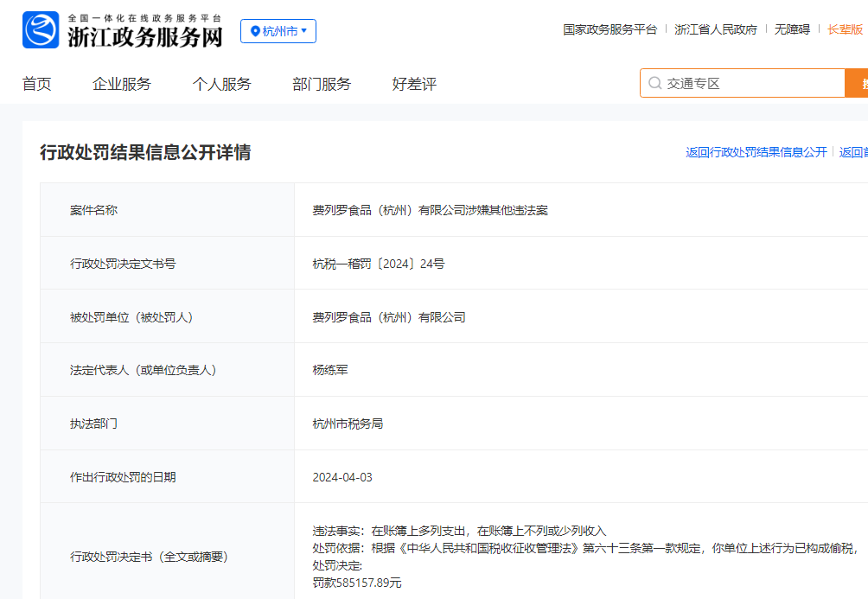Return via 返回行政处罚结果信息公开 link
Viewport: 868px width, 599px height.
(756, 152)
